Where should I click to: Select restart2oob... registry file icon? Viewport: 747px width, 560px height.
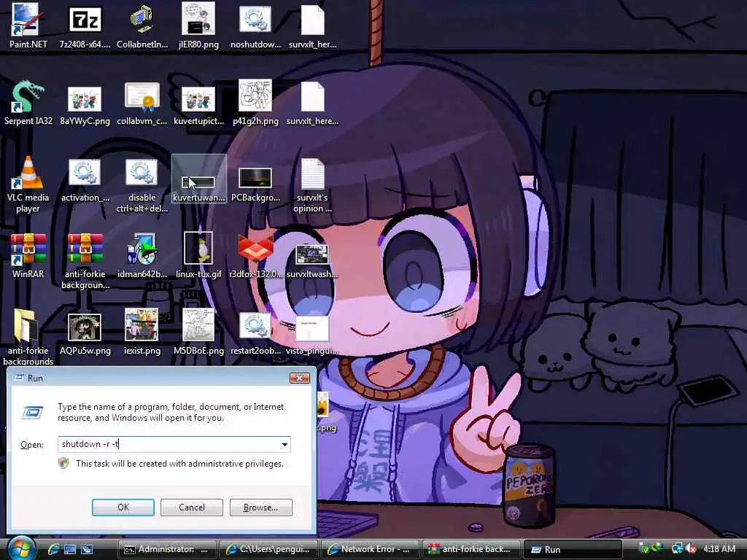coord(255,334)
